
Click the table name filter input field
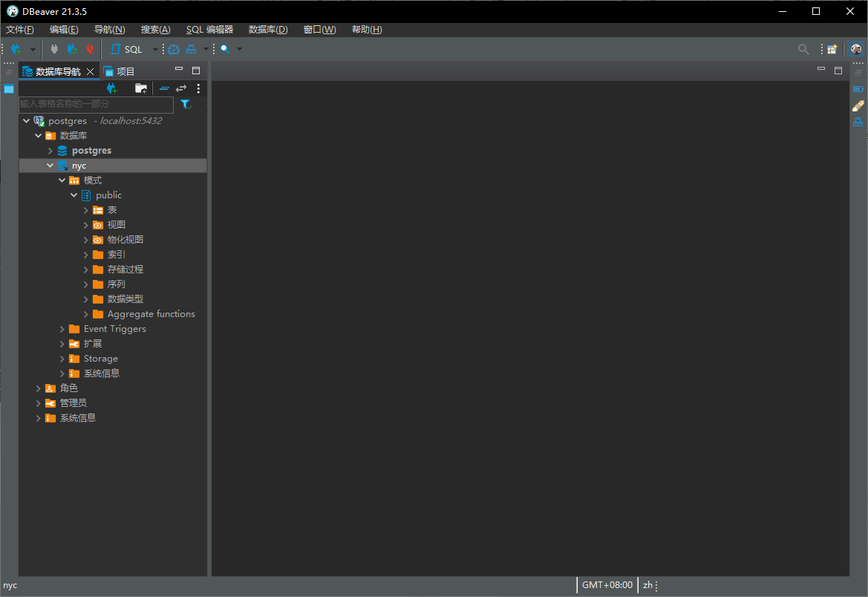coord(97,104)
